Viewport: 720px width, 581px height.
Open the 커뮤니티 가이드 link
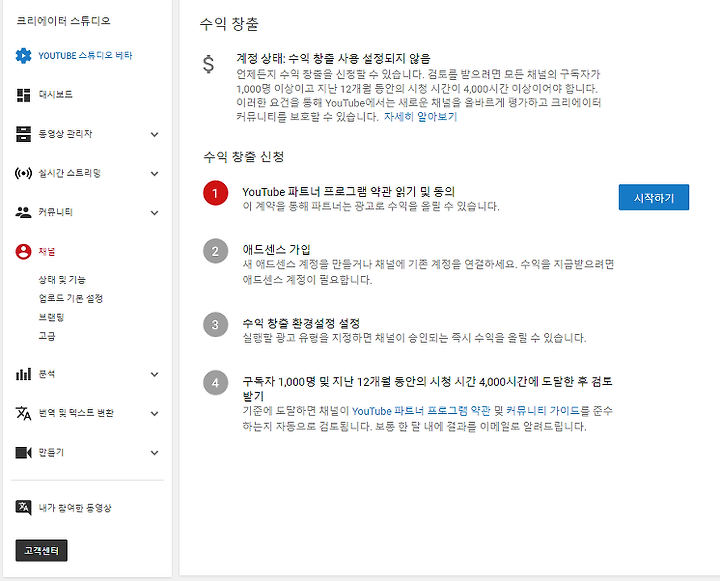[543, 411]
